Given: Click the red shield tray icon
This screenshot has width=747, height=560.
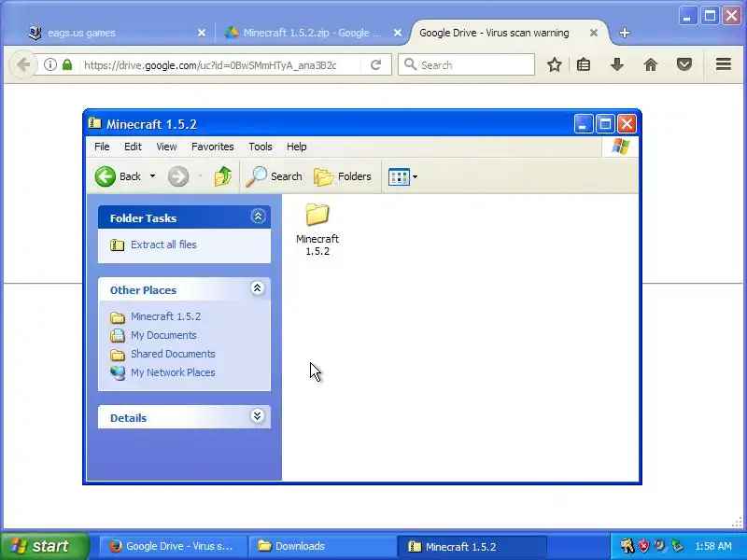Looking at the screenshot, I should (643, 546).
